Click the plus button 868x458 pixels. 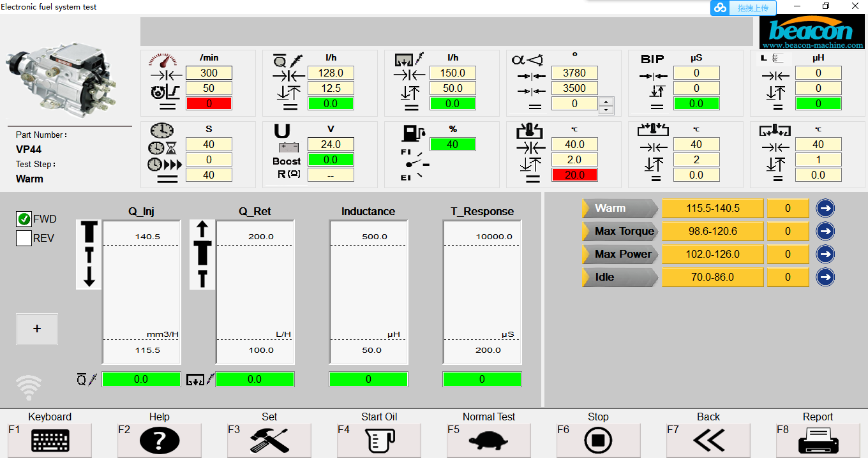[37, 329]
